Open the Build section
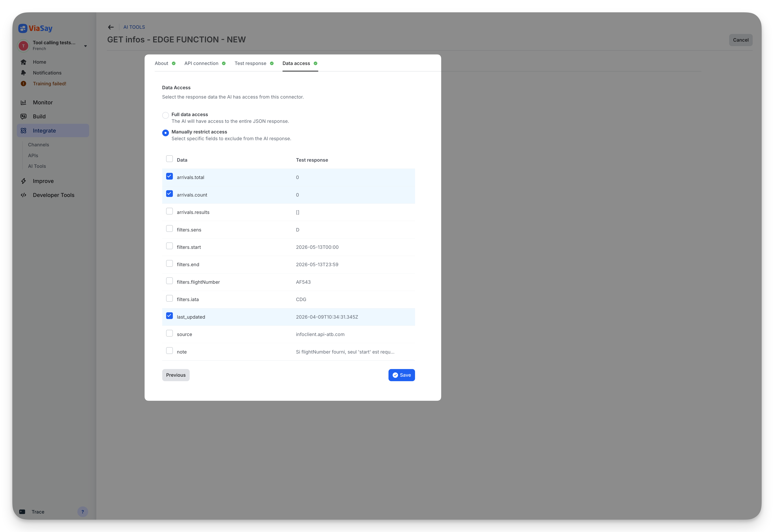Viewport: 774px width, 532px height. pos(39,116)
